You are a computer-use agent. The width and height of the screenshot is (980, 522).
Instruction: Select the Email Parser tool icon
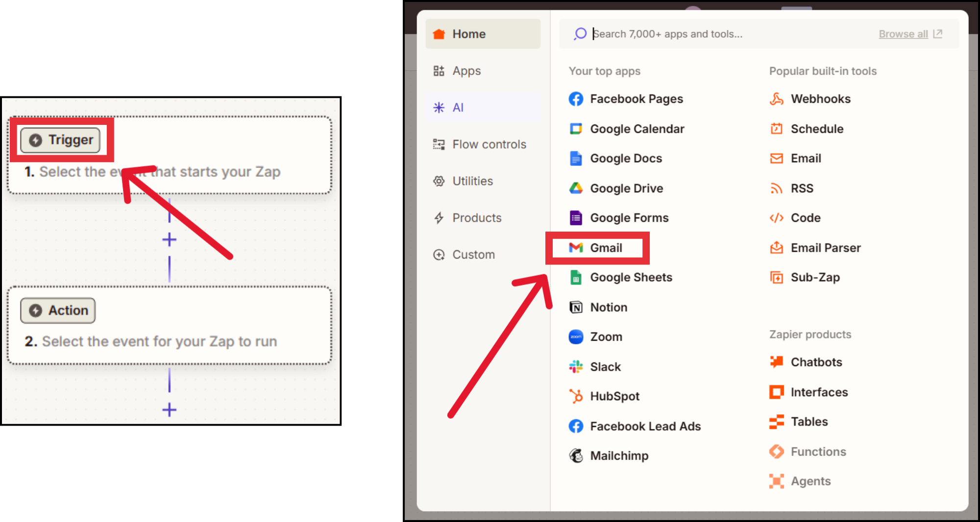(776, 248)
